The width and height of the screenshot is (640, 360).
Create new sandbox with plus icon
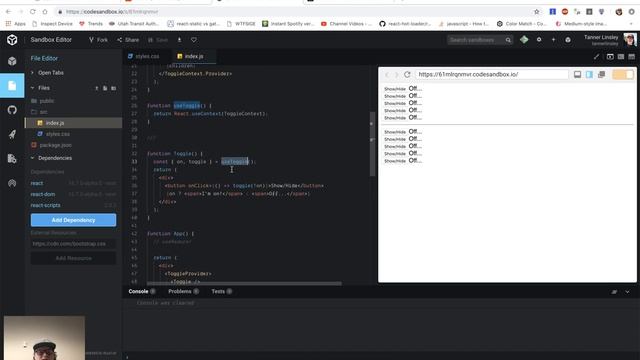click(553, 40)
